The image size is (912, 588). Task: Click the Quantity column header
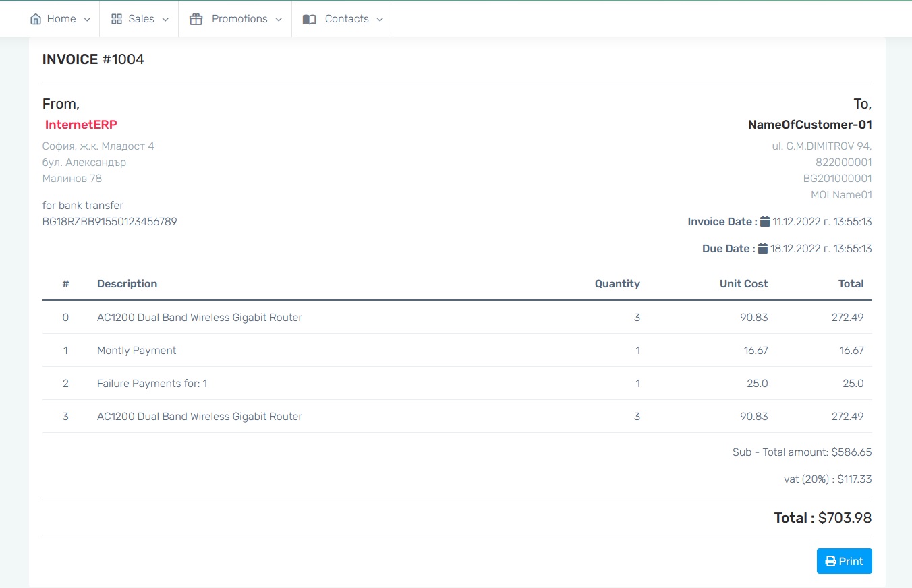click(617, 284)
